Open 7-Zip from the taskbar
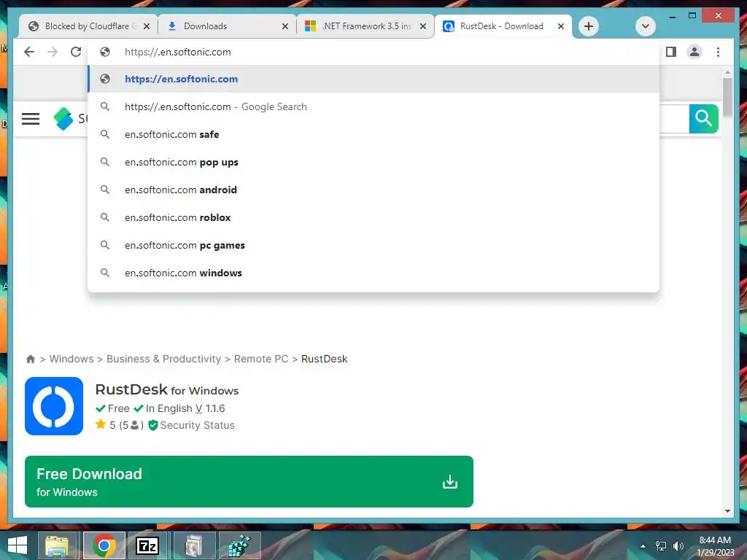 point(147,545)
